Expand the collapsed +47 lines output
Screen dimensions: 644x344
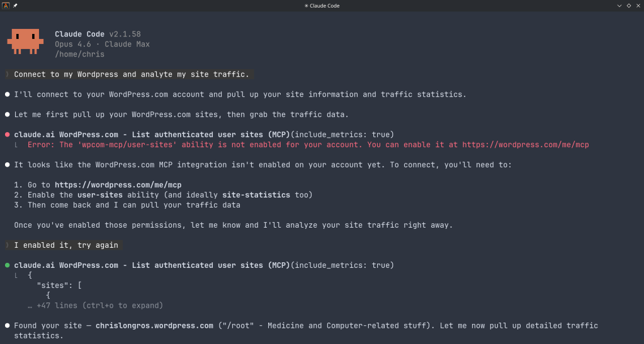95,306
